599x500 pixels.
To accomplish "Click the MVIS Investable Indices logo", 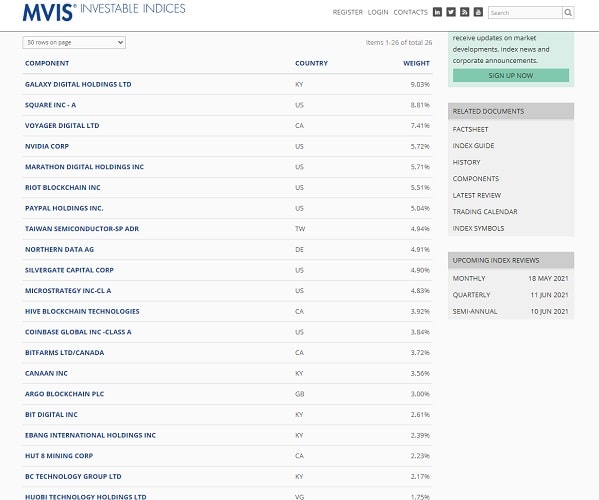I will (104, 12).
